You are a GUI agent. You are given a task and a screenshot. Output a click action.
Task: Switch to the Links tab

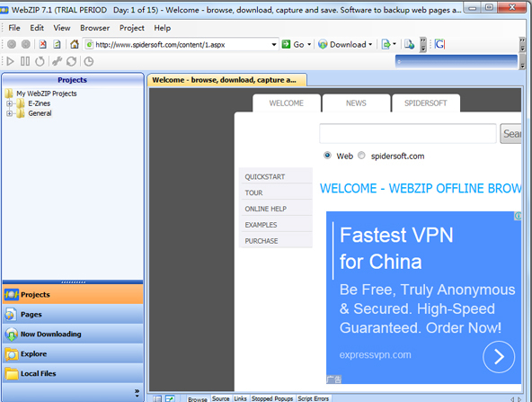click(240, 398)
